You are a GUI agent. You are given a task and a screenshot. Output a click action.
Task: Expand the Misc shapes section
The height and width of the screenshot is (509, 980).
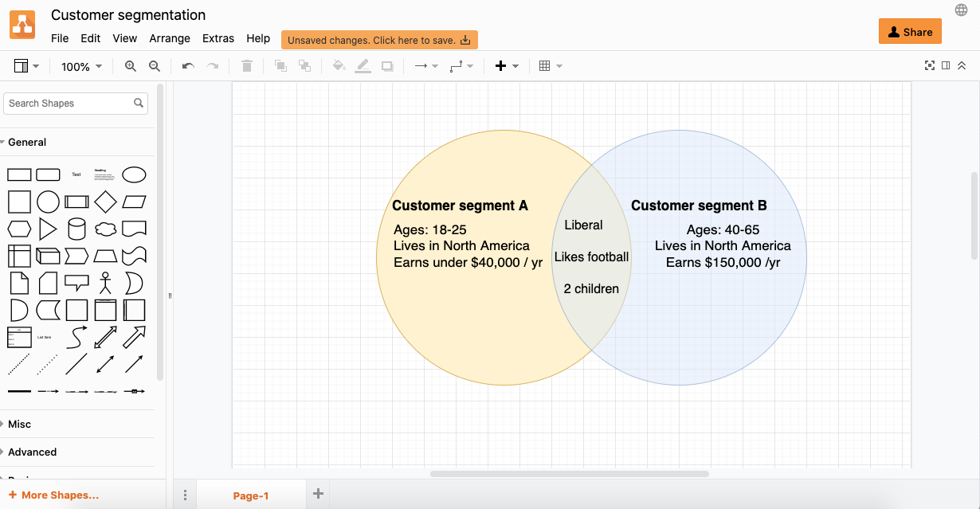(19, 424)
